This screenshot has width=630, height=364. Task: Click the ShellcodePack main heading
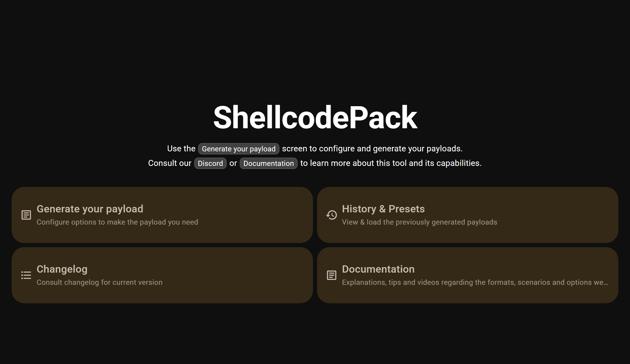[x=315, y=117]
